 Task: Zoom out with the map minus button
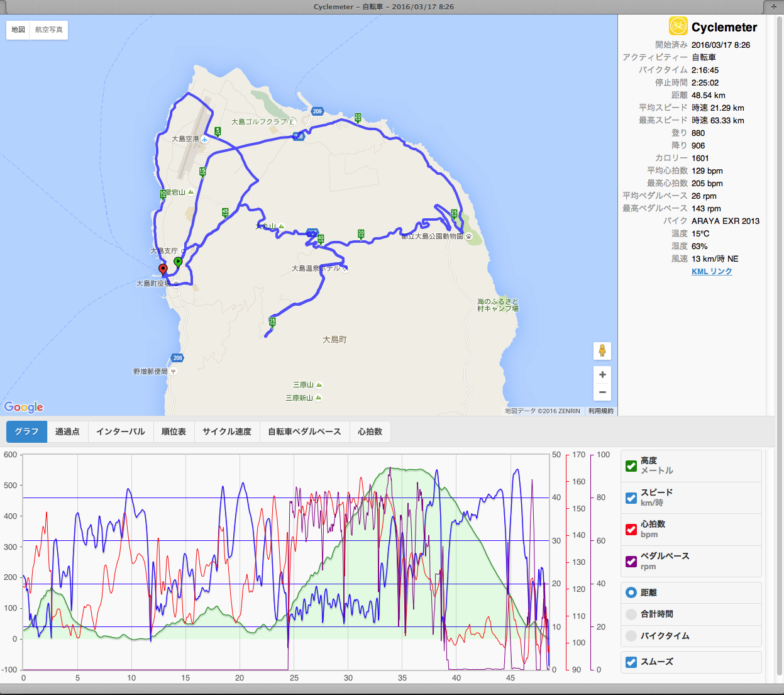(x=602, y=392)
